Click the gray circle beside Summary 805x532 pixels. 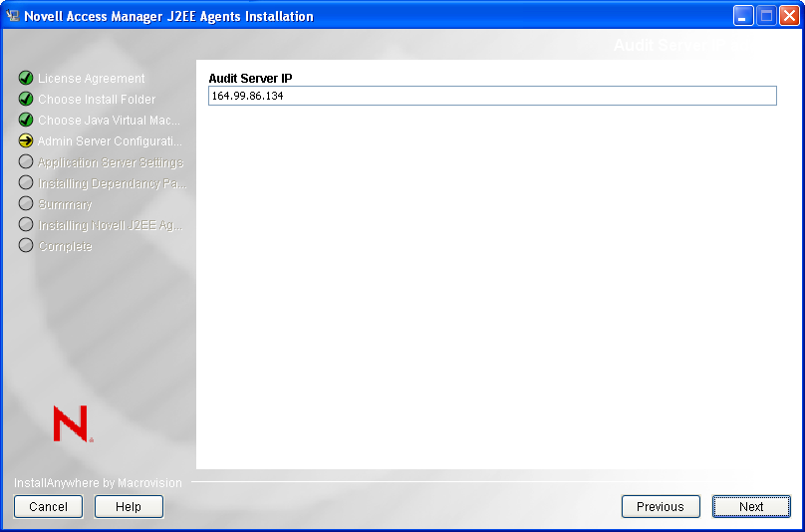pyautogui.click(x=26, y=204)
